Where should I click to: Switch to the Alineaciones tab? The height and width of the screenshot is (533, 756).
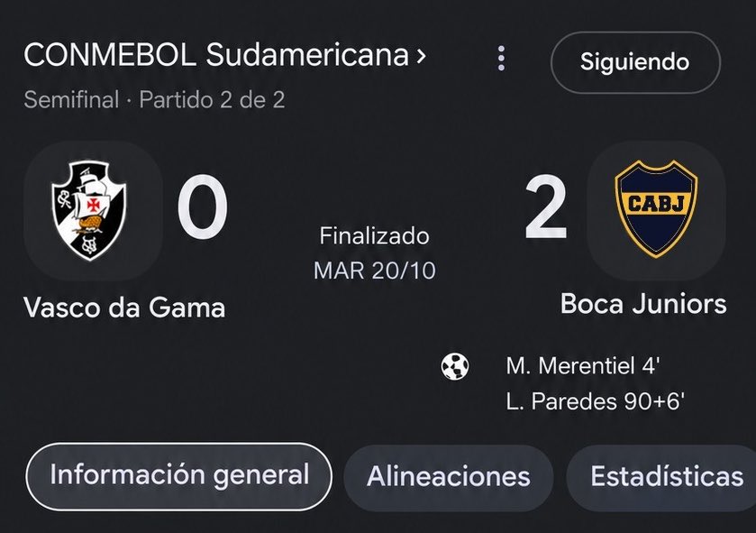pyautogui.click(x=449, y=477)
